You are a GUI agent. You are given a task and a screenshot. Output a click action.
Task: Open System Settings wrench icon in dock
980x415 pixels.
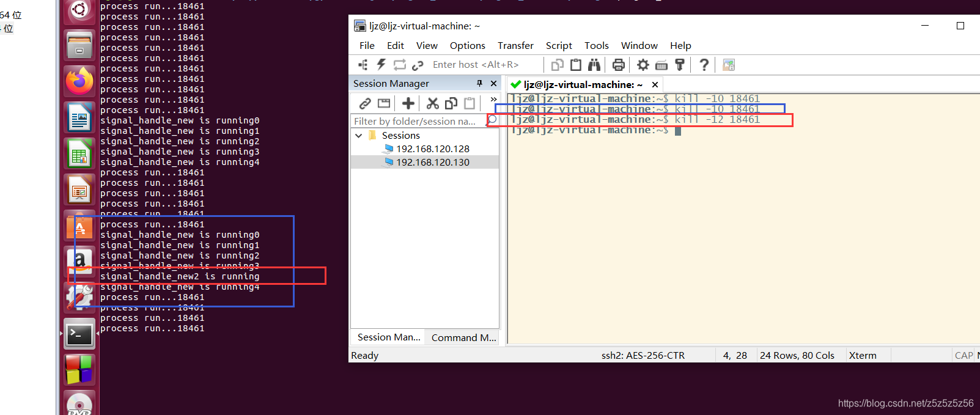click(79, 298)
